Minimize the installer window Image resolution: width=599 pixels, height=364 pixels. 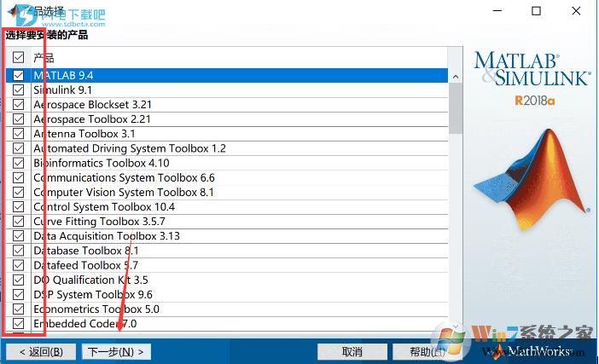pyautogui.click(x=497, y=11)
